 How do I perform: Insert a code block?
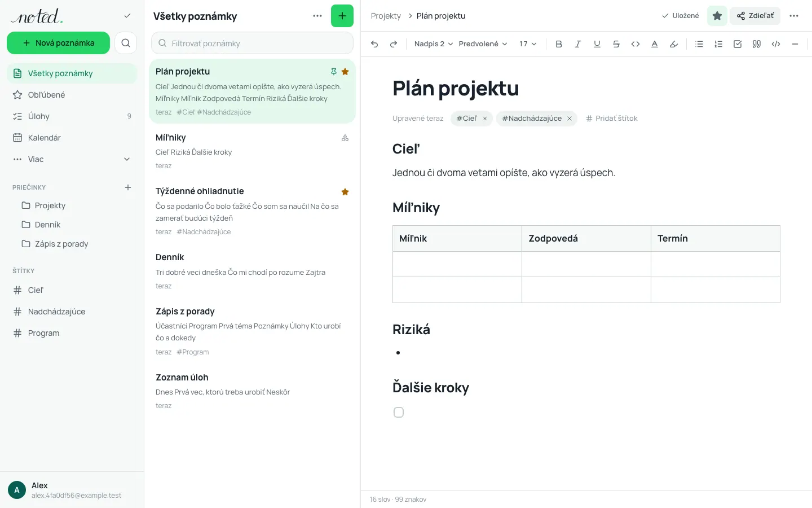776,44
